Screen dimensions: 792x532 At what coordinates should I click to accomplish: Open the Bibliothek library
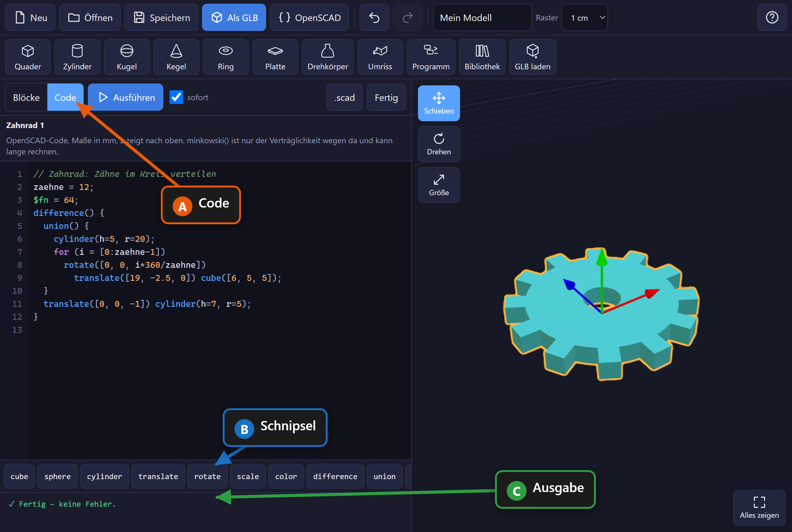[482, 57]
